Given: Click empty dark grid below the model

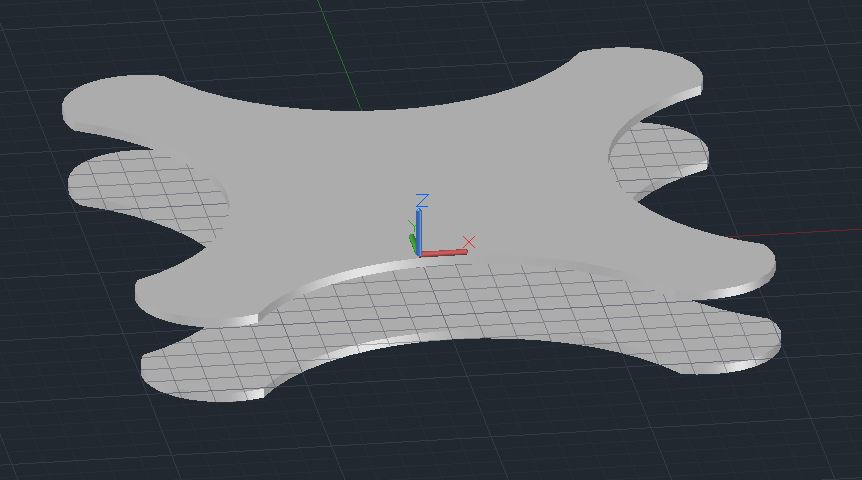Looking at the screenshot, I should tap(440, 440).
